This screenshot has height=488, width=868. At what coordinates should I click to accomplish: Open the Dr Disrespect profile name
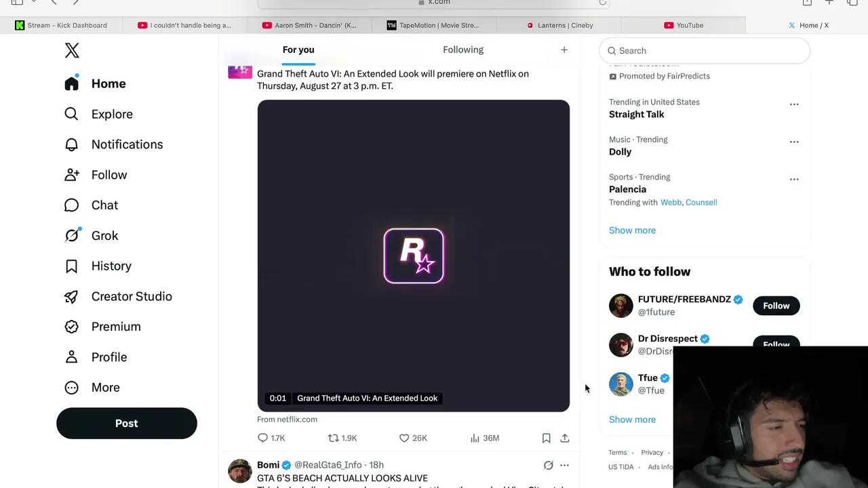[668, 339]
